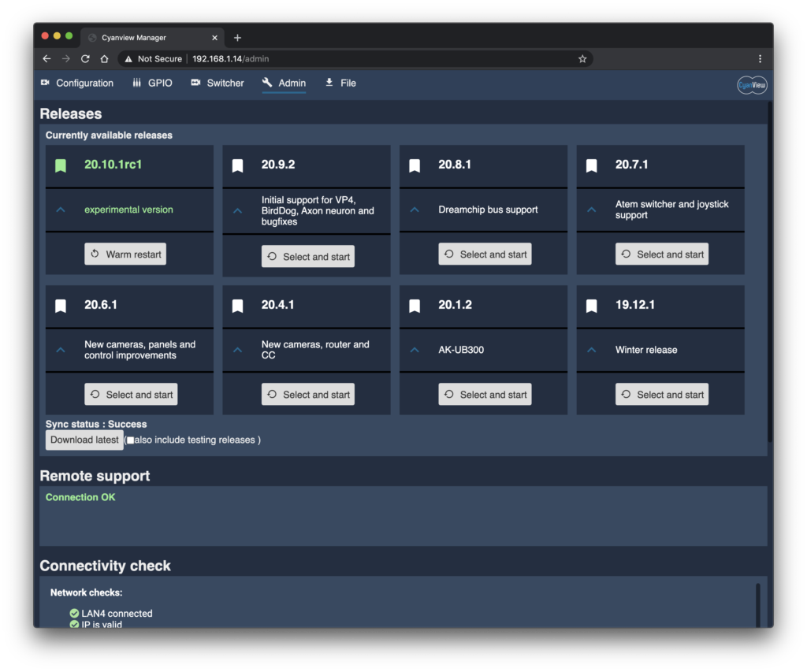
Task: Click the bookmark icon for release 20.1.2
Action: (415, 306)
